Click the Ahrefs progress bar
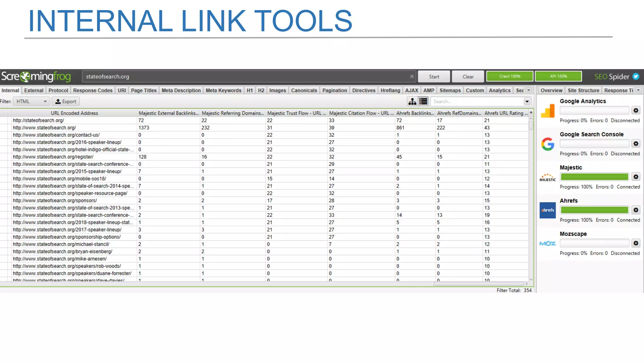This screenshot has width=644, height=362. [594, 210]
